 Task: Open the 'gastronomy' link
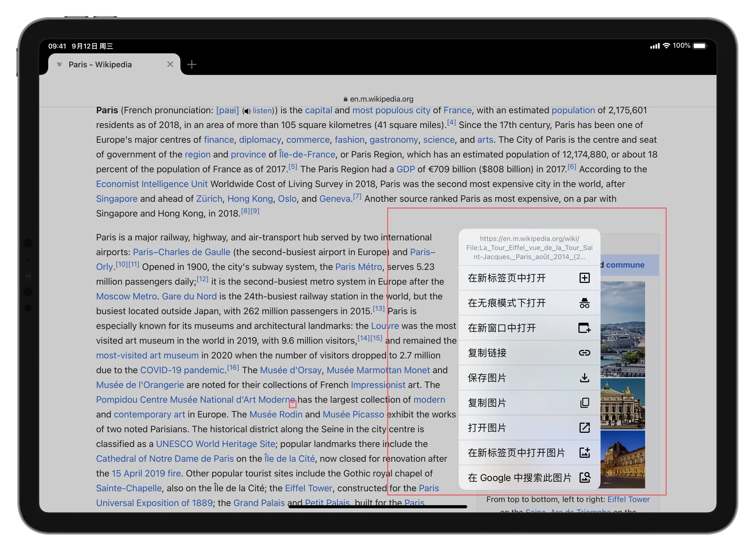click(x=394, y=140)
